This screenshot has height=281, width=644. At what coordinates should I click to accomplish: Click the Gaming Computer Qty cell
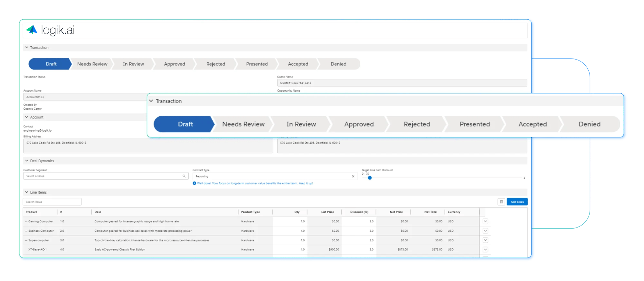coord(290,221)
